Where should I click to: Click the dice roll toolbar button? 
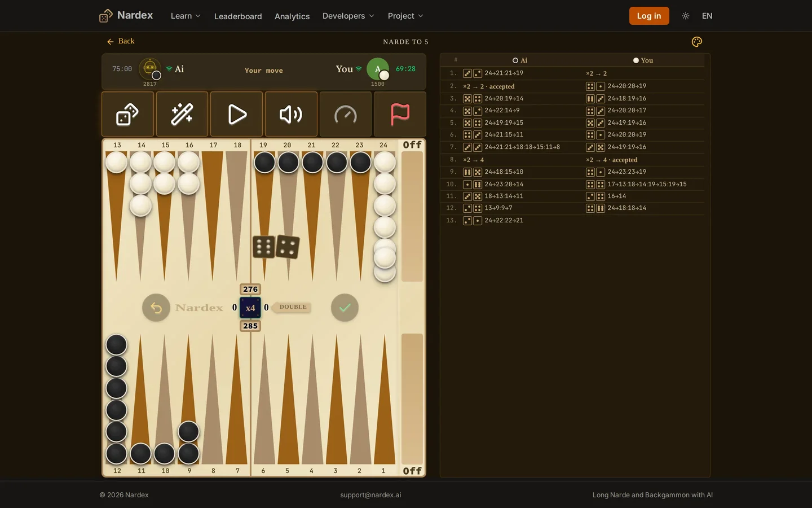point(127,114)
